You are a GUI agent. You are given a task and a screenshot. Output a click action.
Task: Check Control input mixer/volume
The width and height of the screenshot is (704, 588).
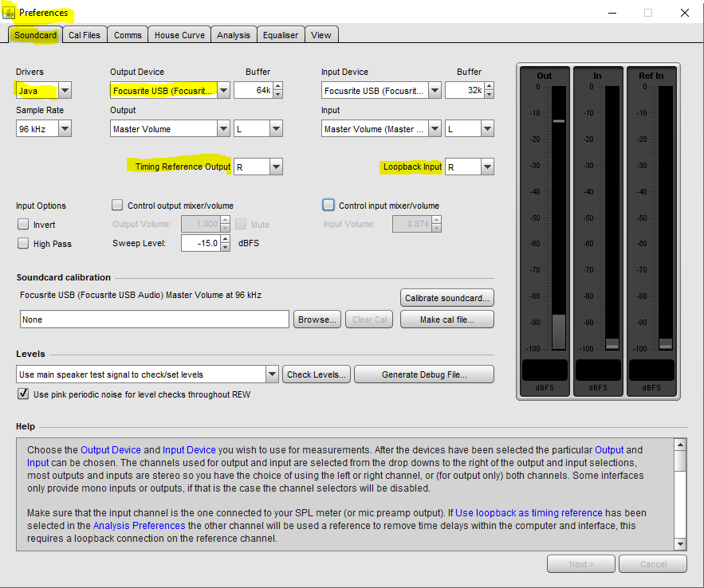328,205
